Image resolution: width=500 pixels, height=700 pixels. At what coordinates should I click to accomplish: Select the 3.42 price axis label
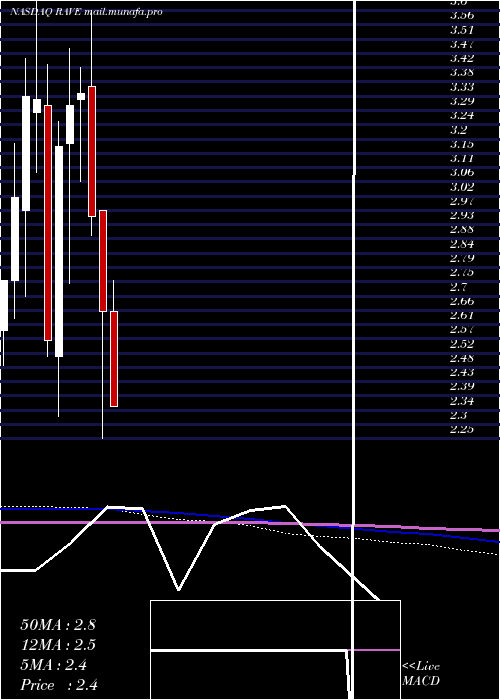click(462, 58)
